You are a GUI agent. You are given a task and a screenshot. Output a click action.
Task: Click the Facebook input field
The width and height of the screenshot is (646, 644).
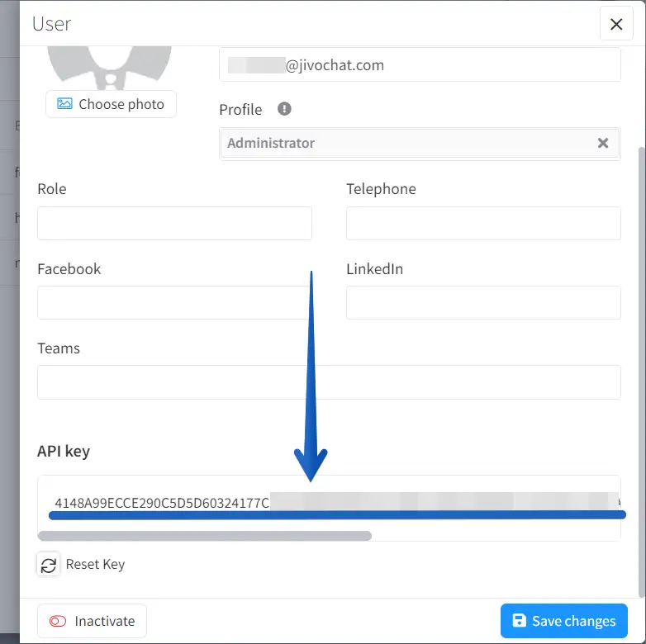[x=174, y=302]
